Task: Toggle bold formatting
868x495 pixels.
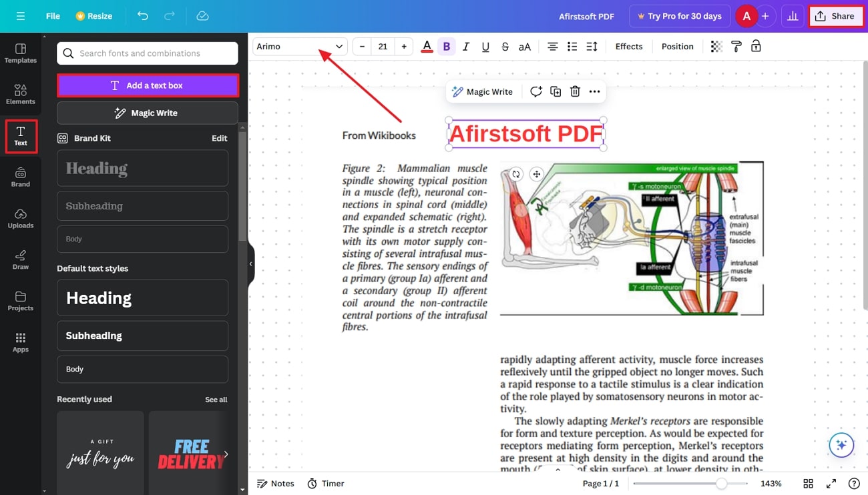Action: pyautogui.click(x=447, y=46)
